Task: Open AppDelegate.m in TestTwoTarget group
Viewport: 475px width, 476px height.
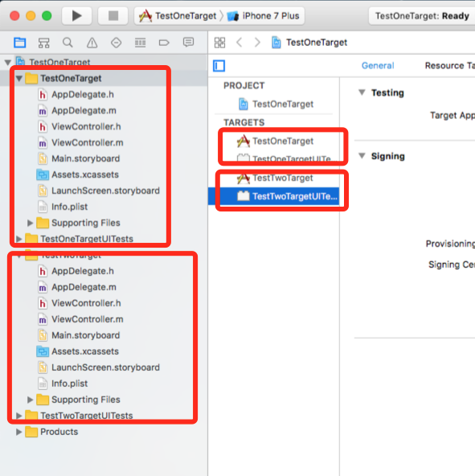Action: [x=77, y=287]
